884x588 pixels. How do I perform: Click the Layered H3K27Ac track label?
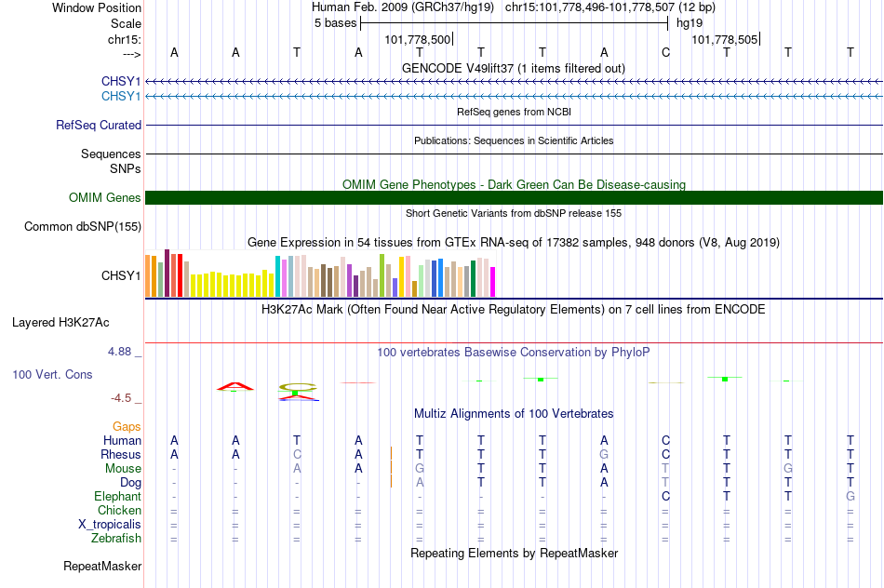[x=60, y=323]
